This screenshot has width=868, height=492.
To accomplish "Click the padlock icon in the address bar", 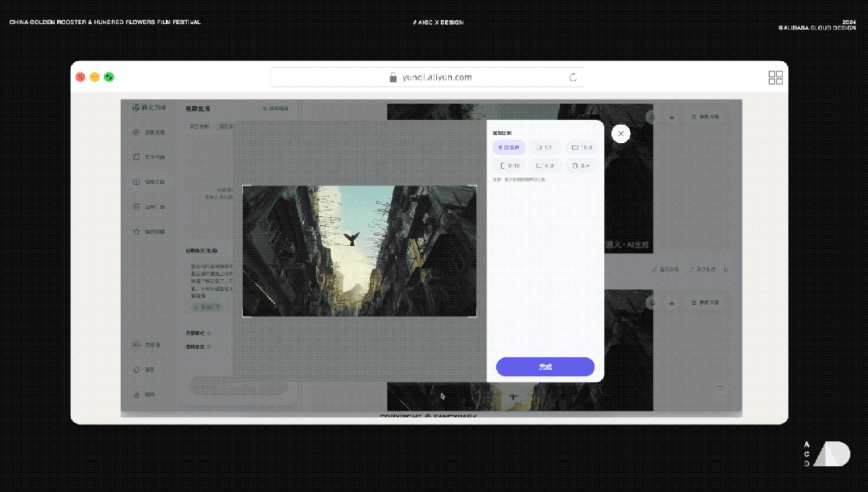I will point(393,77).
